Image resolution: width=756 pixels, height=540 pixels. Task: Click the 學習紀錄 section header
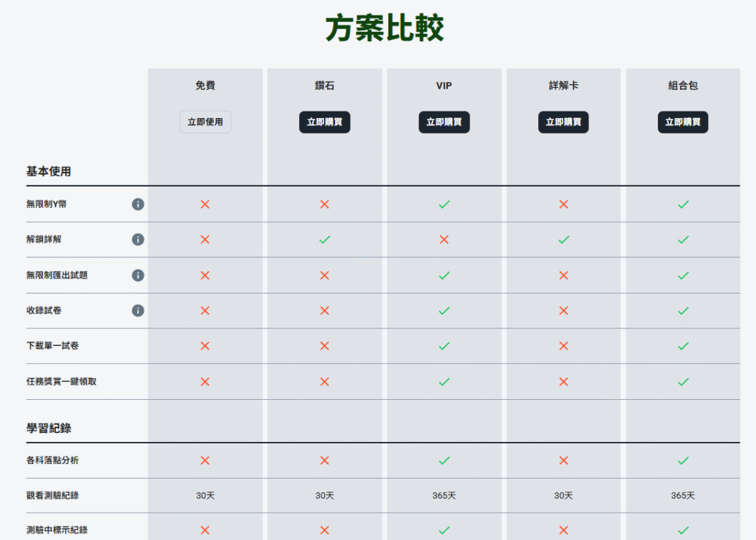(x=49, y=429)
